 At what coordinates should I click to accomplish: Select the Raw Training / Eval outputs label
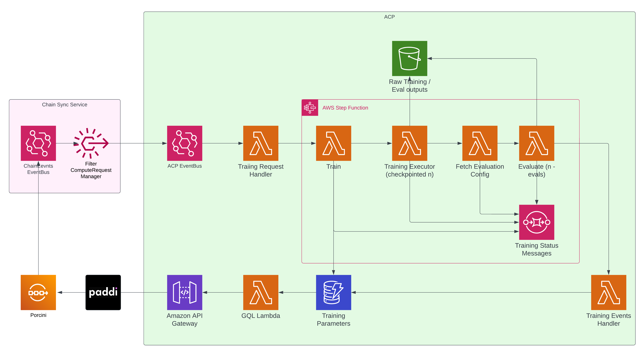click(x=409, y=86)
